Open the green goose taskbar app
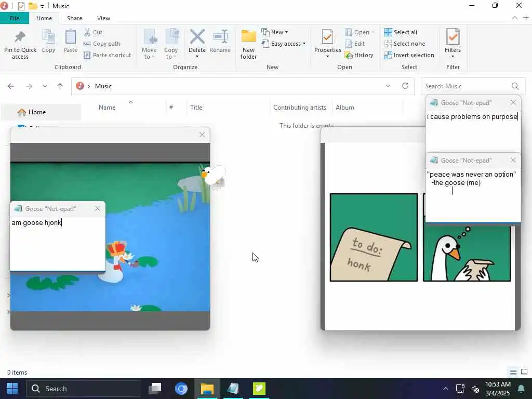Screen dimensions: 532x399 click(x=259, y=389)
